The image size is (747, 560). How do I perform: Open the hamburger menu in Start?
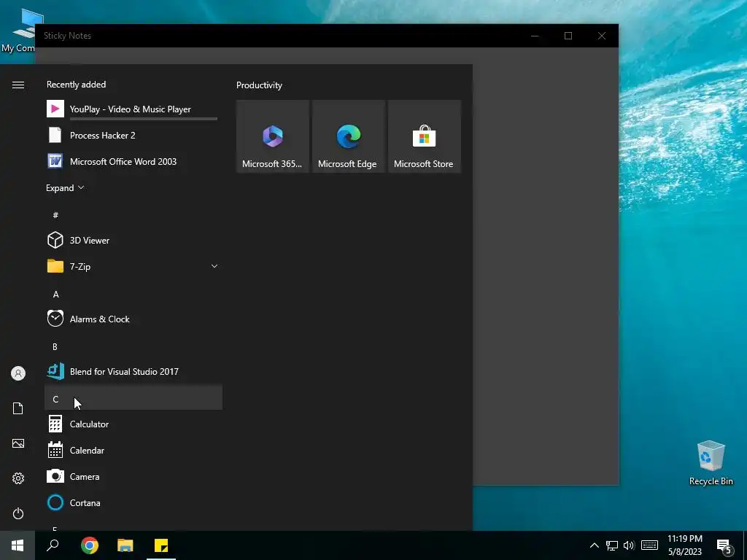[18, 85]
